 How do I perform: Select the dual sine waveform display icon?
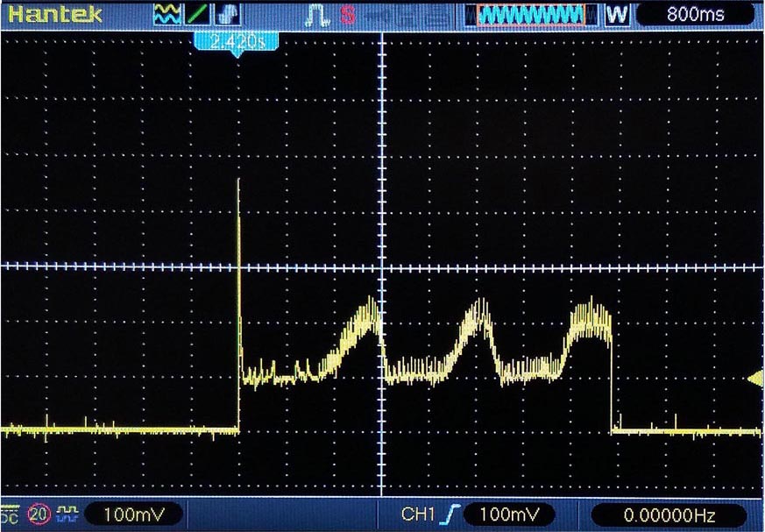tap(166, 14)
